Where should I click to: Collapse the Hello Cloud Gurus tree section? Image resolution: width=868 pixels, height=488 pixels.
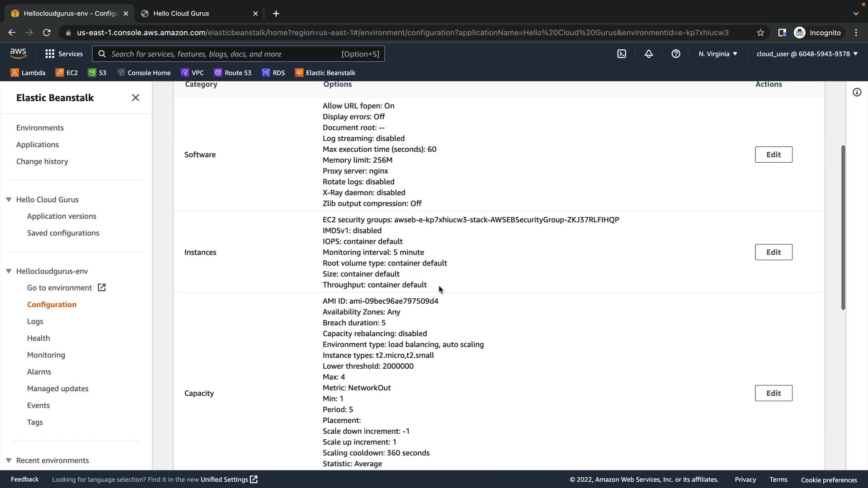9,200
